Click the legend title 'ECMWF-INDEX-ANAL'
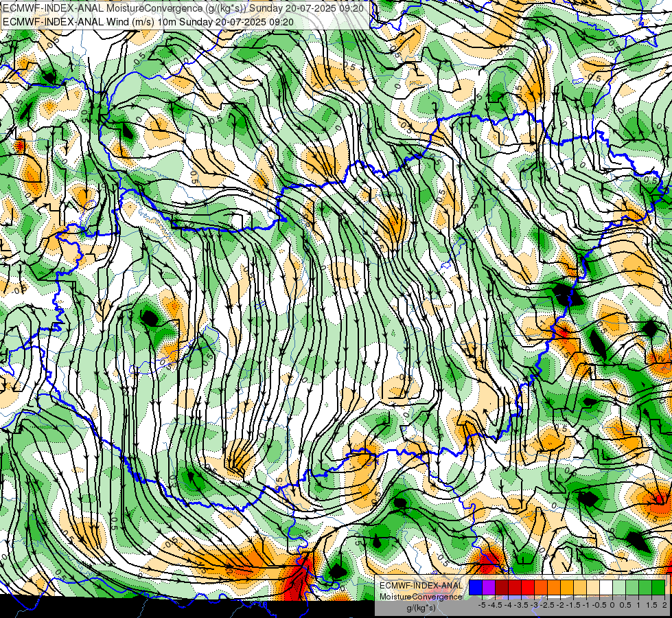This screenshot has width=672, height=618. [x=421, y=586]
